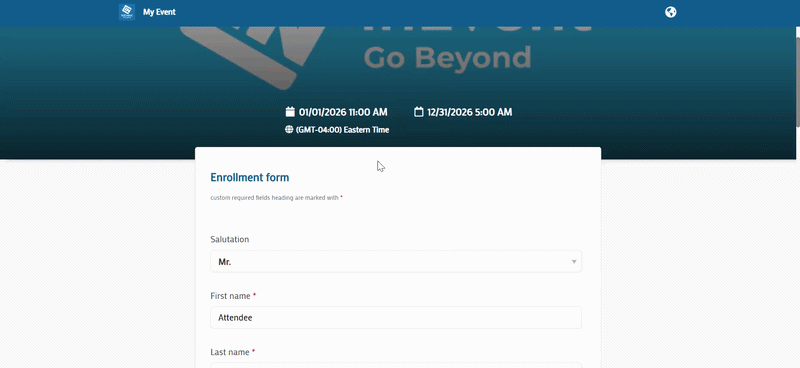Screen dimensions: 800x368
Task: Click the end date text 12/31/2026 5:00 AM
Action: click(469, 112)
